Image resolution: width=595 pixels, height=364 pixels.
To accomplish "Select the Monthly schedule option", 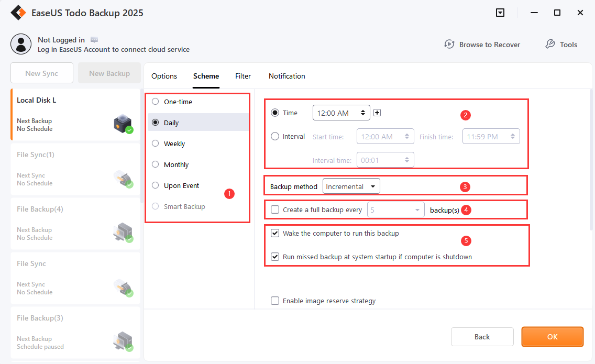I will tap(155, 164).
